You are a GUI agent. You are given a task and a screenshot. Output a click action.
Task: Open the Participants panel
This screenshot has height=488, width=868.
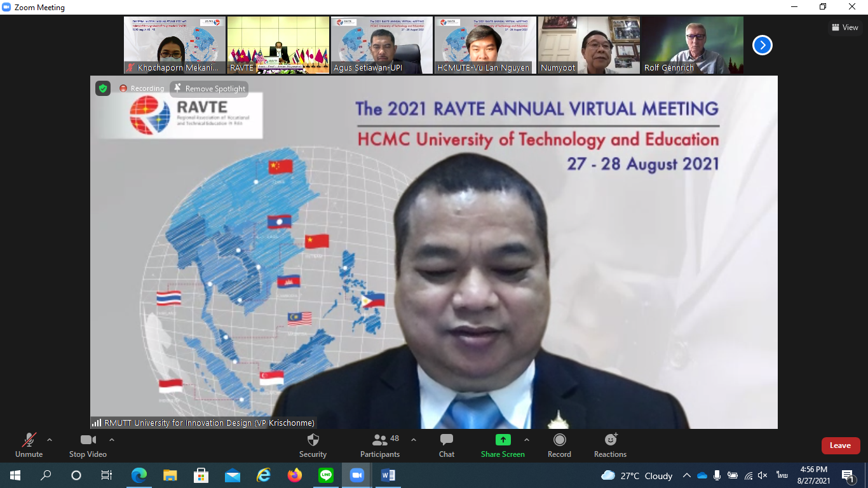pyautogui.click(x=380, y=445)
